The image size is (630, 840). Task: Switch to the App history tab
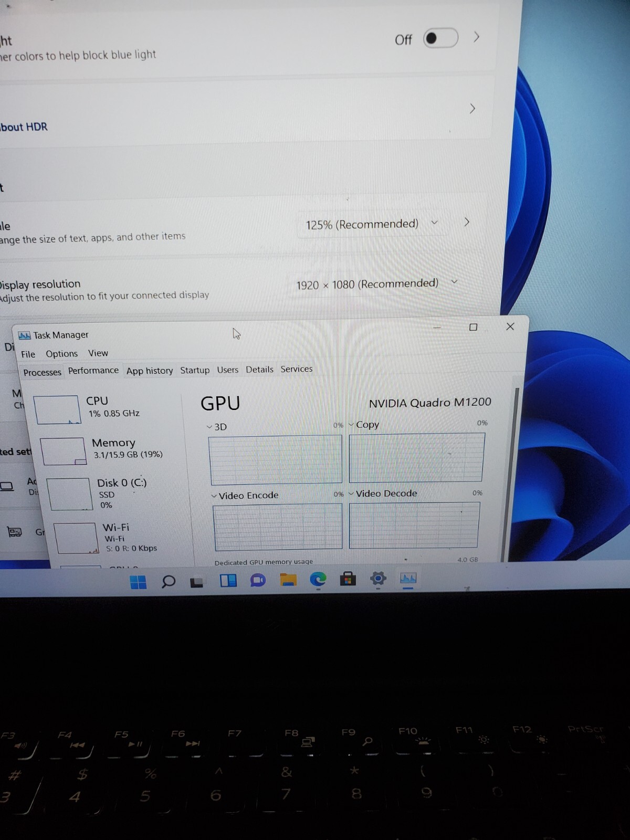(x=150, y=371)
